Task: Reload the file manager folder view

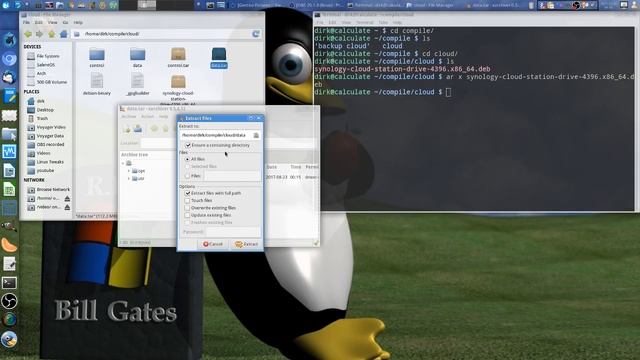Action: click(x=256, y=34)
